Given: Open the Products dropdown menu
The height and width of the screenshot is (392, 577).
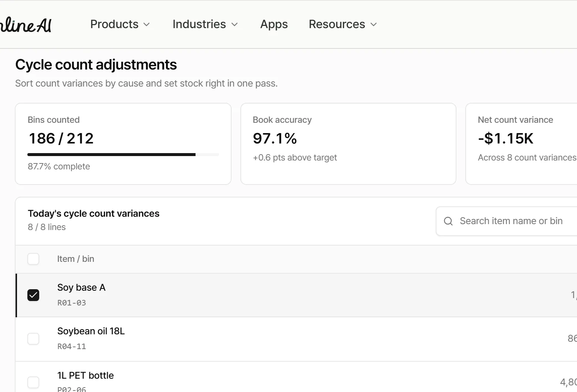Looking at the screenshot, I should coord(120,24).
